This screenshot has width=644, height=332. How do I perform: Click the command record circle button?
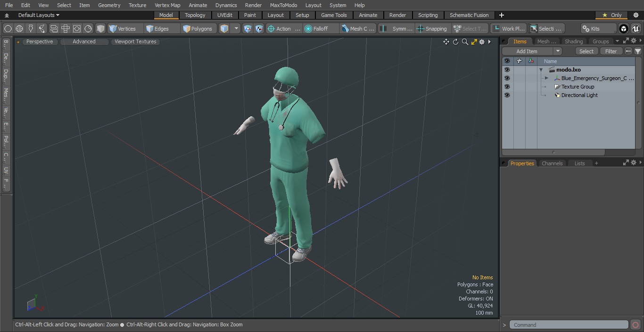pos(636,325)
